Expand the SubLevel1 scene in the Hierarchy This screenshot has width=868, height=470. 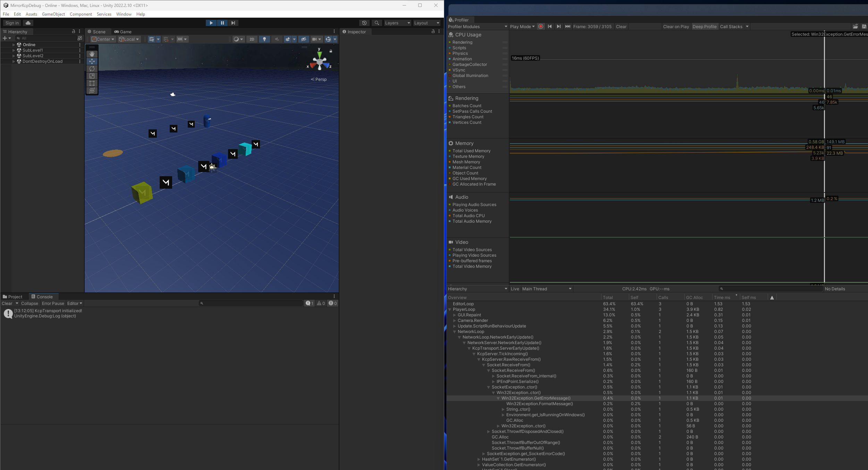point(14,50)
